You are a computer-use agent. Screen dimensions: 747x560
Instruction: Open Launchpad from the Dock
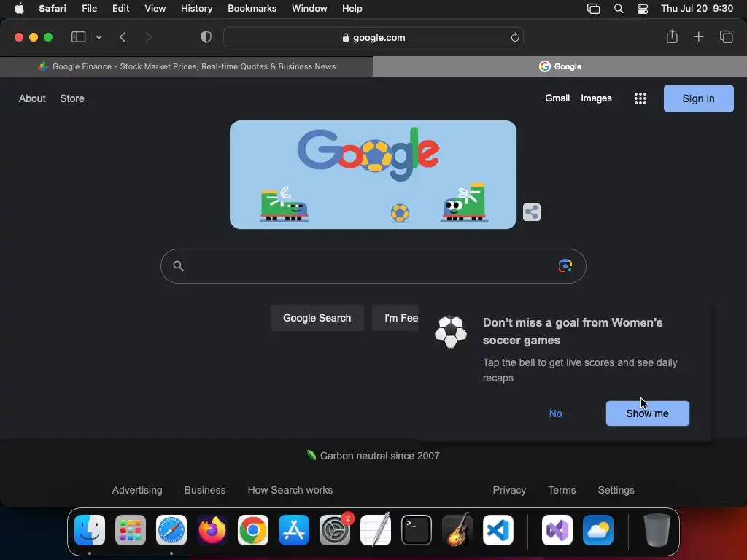pyautogui.click(x=131, y=530)
